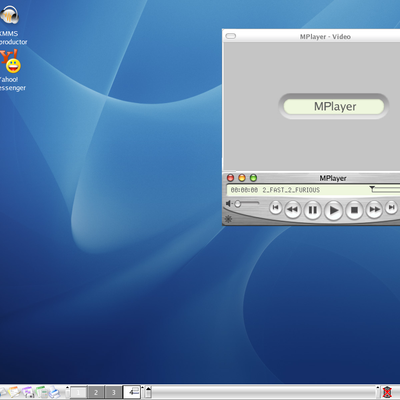Fast-forward the video in MPlayer

[x=374, y=209]
